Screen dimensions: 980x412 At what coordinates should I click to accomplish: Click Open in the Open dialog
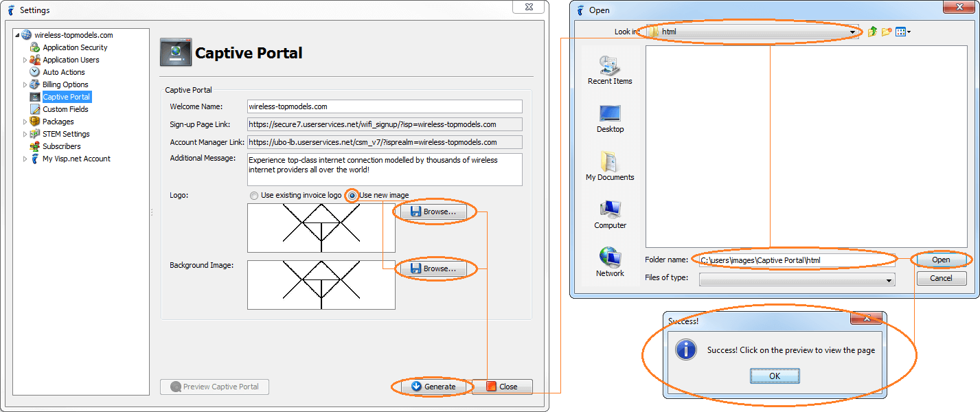941,260
